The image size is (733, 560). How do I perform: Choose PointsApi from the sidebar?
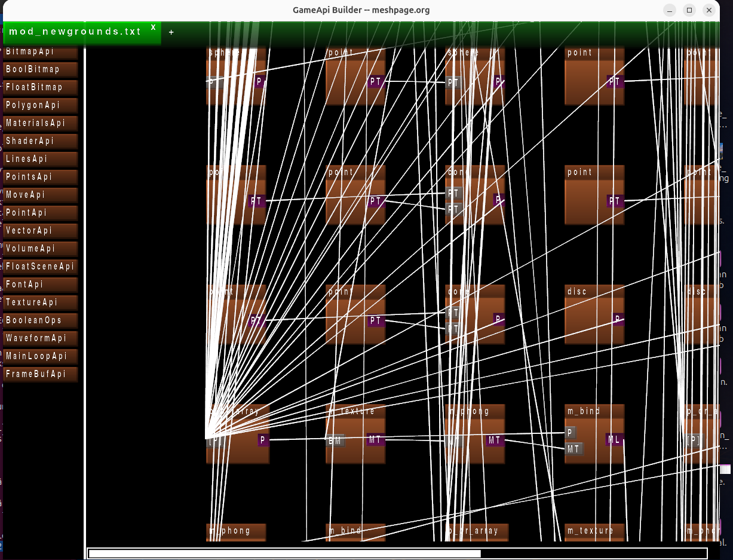point(40,177)
